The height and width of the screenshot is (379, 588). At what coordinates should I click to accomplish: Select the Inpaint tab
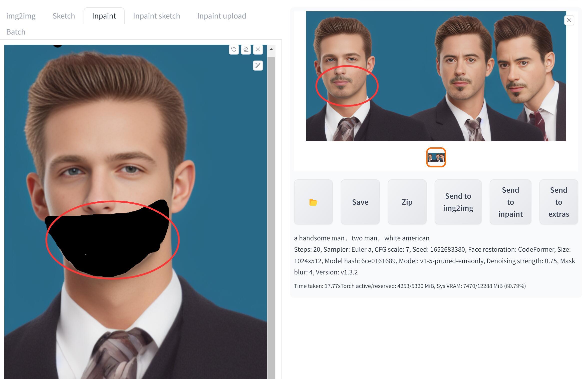coord(104,16)
